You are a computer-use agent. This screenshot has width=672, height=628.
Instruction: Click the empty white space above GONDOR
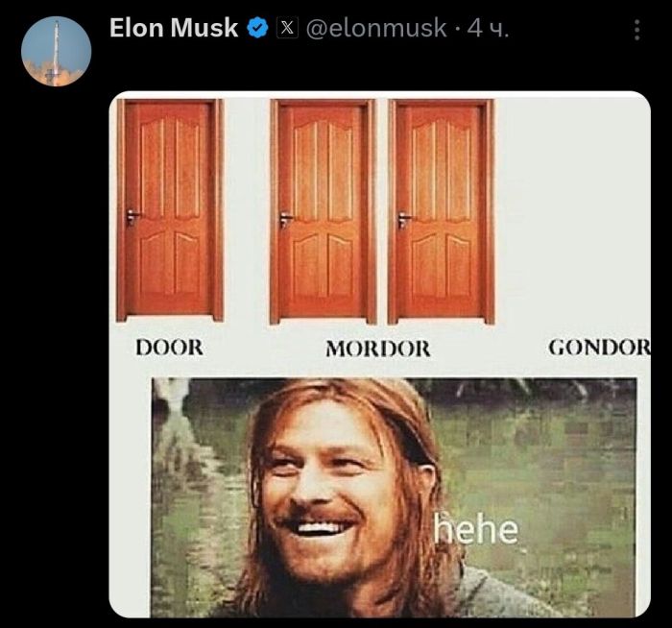pos(572,214)
